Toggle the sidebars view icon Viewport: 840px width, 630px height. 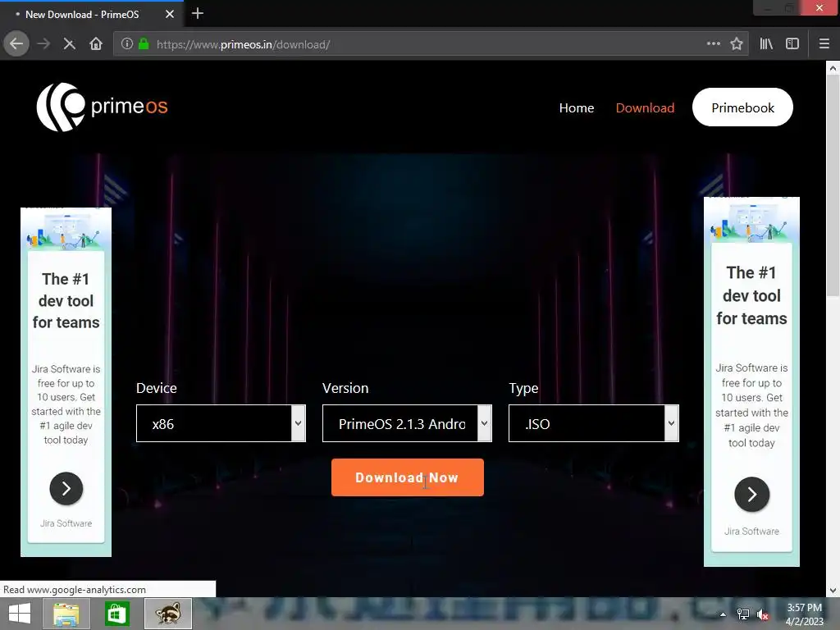[x=792, y=44]
